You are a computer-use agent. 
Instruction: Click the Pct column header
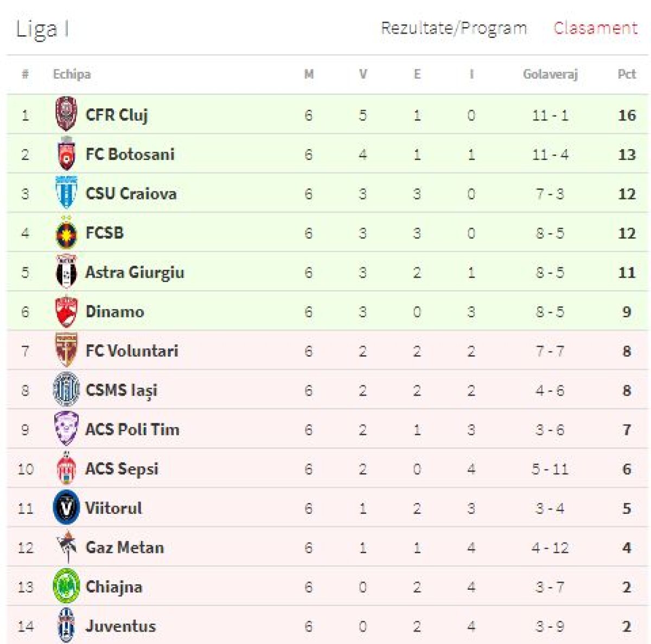tap(627, 74)
